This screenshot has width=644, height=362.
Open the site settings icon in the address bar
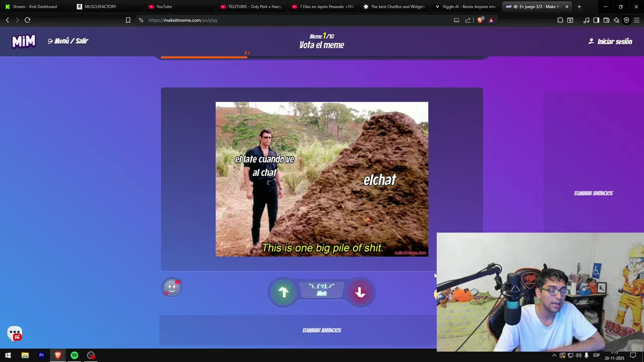point(141,20)
